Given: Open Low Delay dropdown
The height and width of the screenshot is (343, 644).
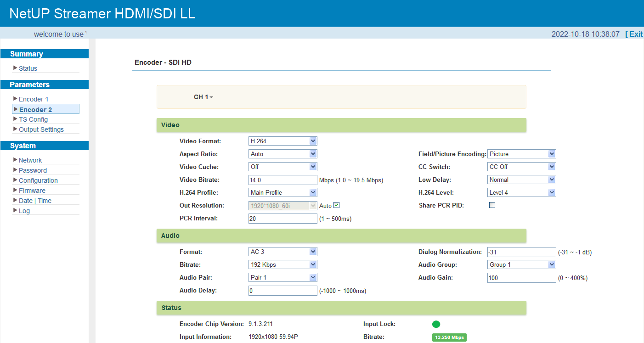Looking at the screenshot, I should (x=522, y=180).
